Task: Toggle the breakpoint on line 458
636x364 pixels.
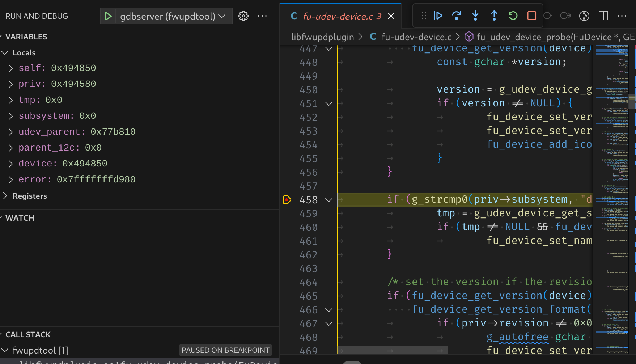Action: pos(287,200)
